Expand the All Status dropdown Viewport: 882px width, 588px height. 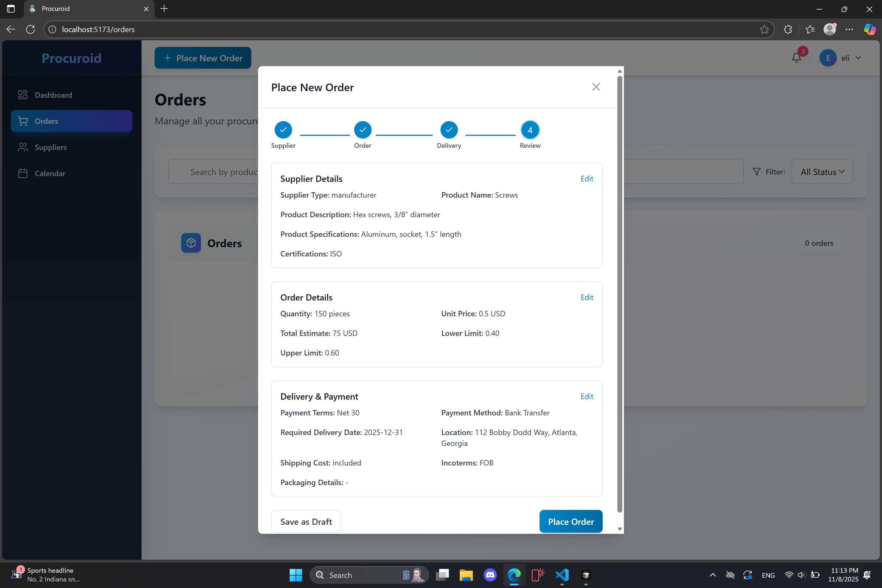click(x=822, y=172)
